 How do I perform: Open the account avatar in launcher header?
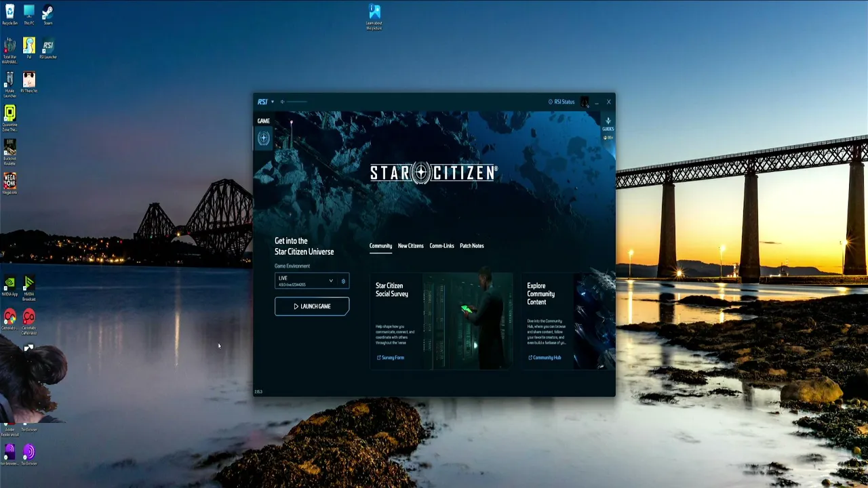click(585, 102)
